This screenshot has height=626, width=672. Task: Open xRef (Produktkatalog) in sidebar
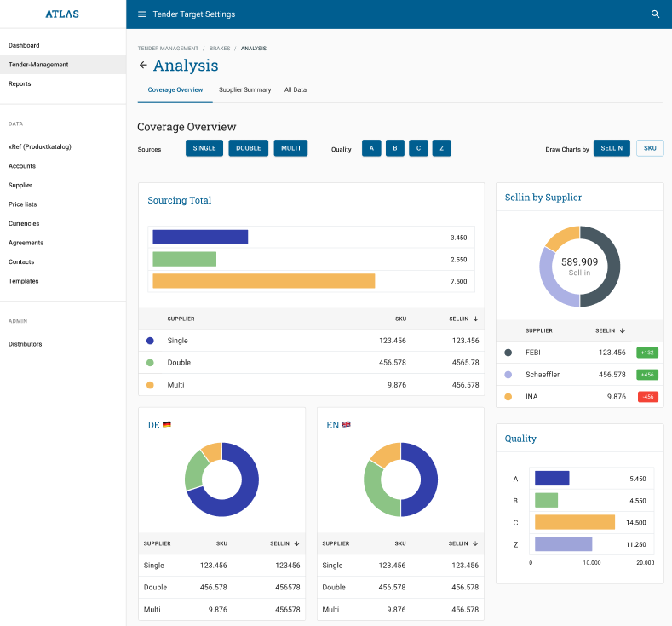pos(40,147)
